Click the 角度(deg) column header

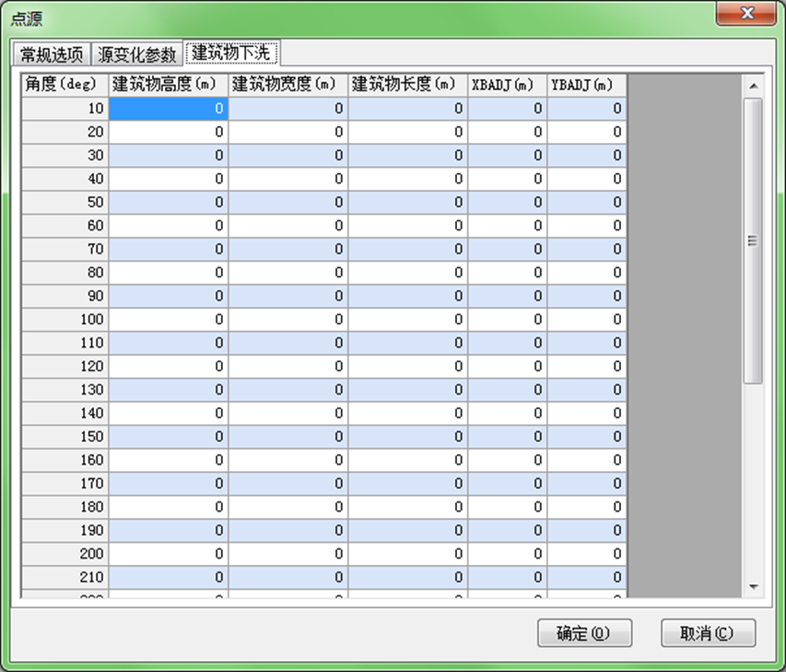point(65,85)
